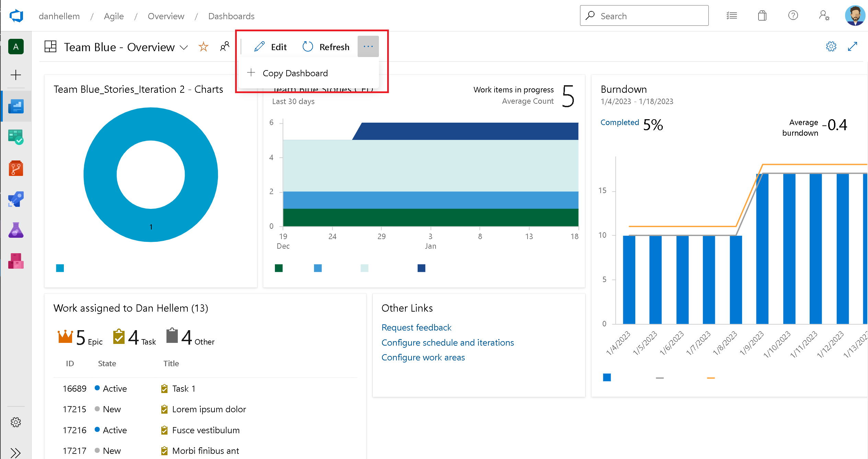The height and width of the screenshot is (459, 868).
Task: Click the fullscreen expand icon
Action: [853, 46]
